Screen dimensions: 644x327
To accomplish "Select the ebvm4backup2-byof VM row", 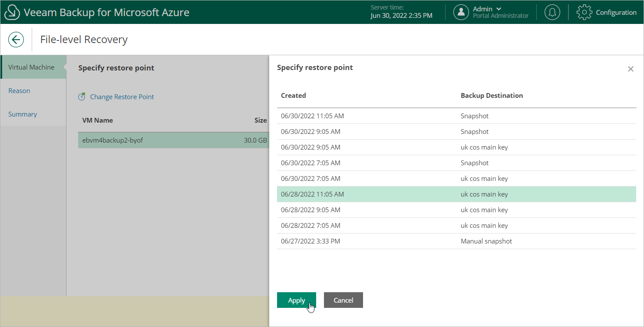I will click(x=174, y=140).
